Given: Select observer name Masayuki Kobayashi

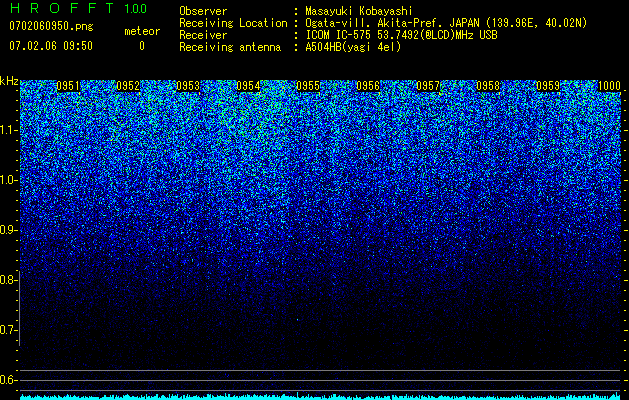Looking at the screenshot, I should click(x=359, y=11).
